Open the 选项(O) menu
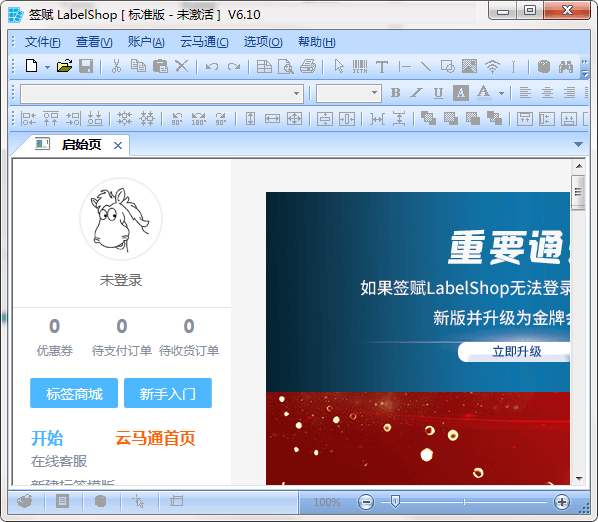The image size is (598, 522). click(x=263, y=42)
